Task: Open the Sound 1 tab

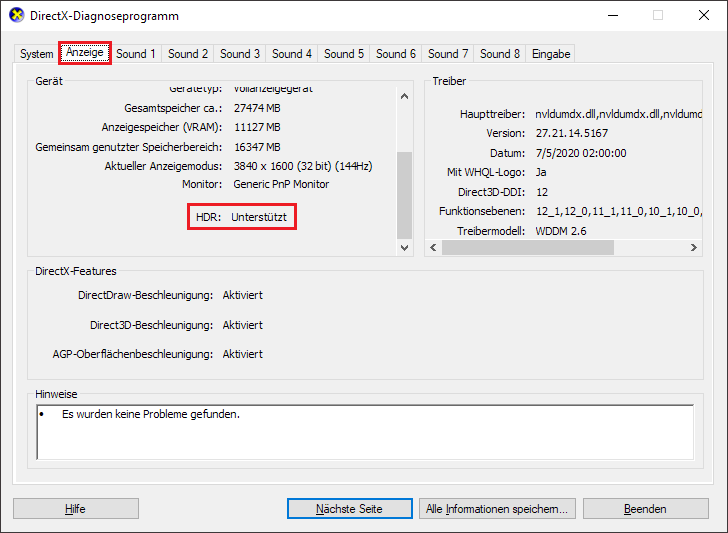Action: tap(136, 54)
